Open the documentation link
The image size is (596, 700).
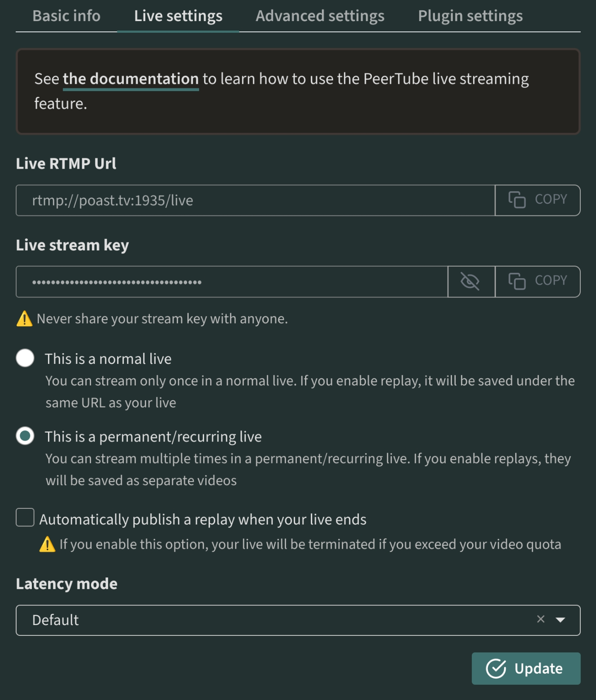point(131,79)
